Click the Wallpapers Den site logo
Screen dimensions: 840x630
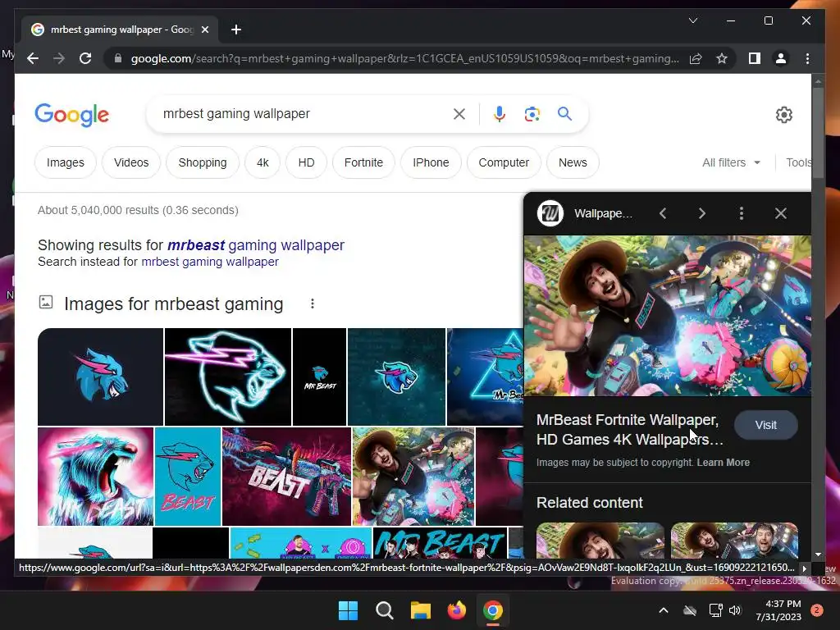pos(550,213)
